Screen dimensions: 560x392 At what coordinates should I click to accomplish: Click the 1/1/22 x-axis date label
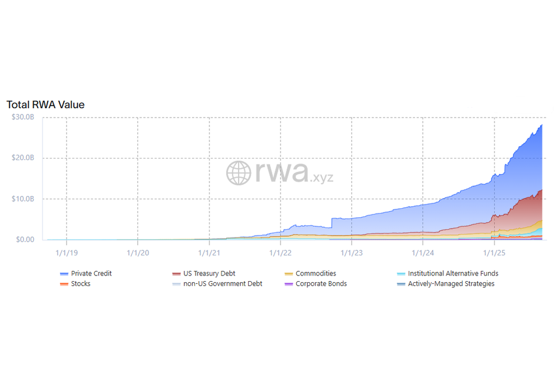[281, 253]
